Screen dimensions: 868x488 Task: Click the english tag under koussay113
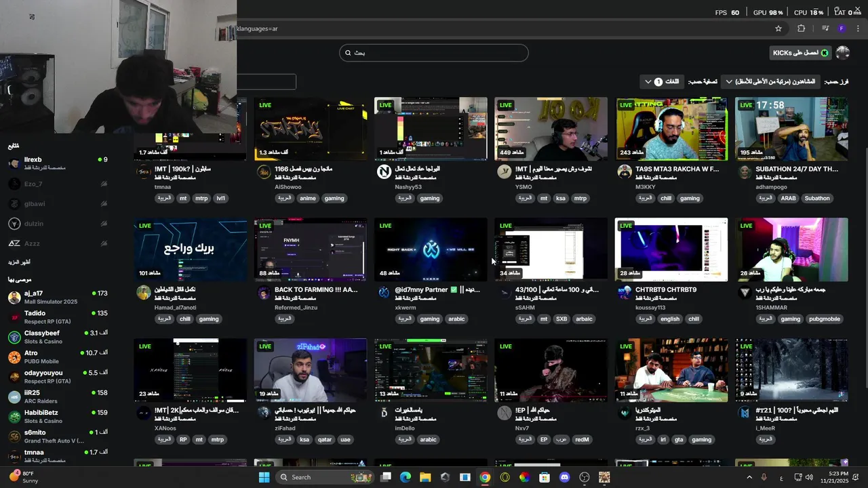pos(669,319)
